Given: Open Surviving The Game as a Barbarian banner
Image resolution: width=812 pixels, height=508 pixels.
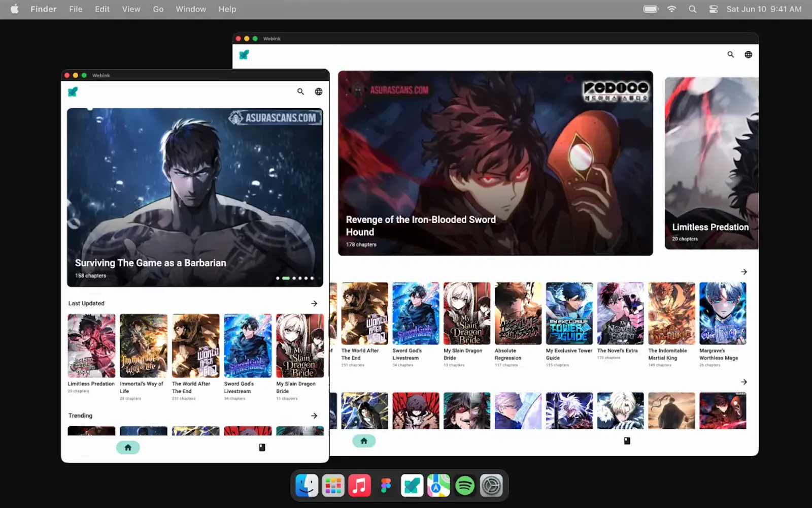Looking at the screenshot, I should point(195,197).
